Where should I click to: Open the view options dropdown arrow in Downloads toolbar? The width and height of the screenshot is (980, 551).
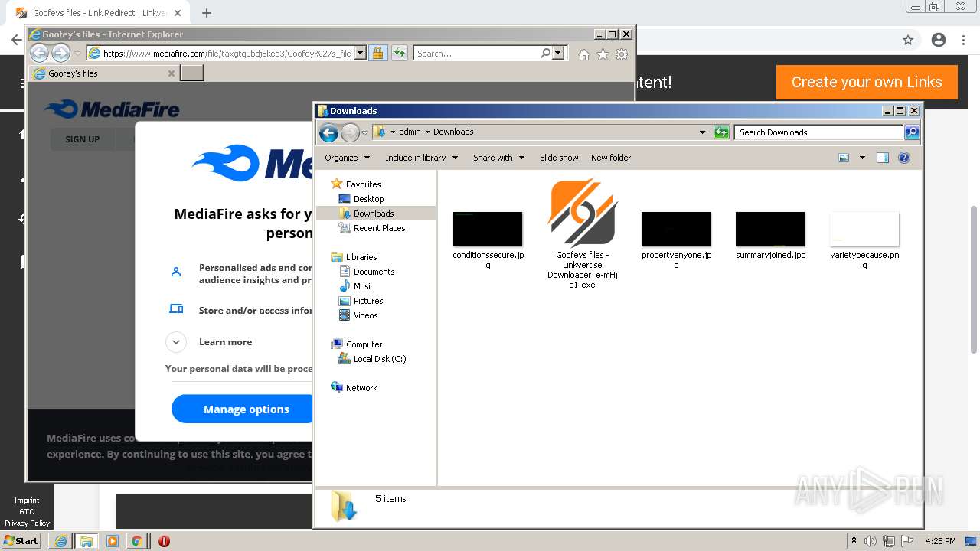(862, 158)
